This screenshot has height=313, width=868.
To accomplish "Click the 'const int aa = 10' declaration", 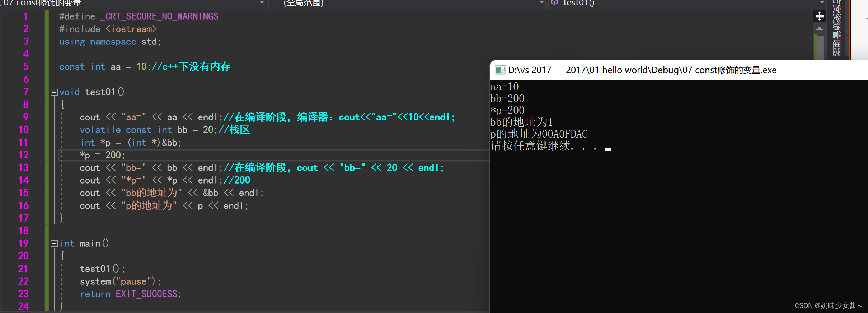I will 103,67.
